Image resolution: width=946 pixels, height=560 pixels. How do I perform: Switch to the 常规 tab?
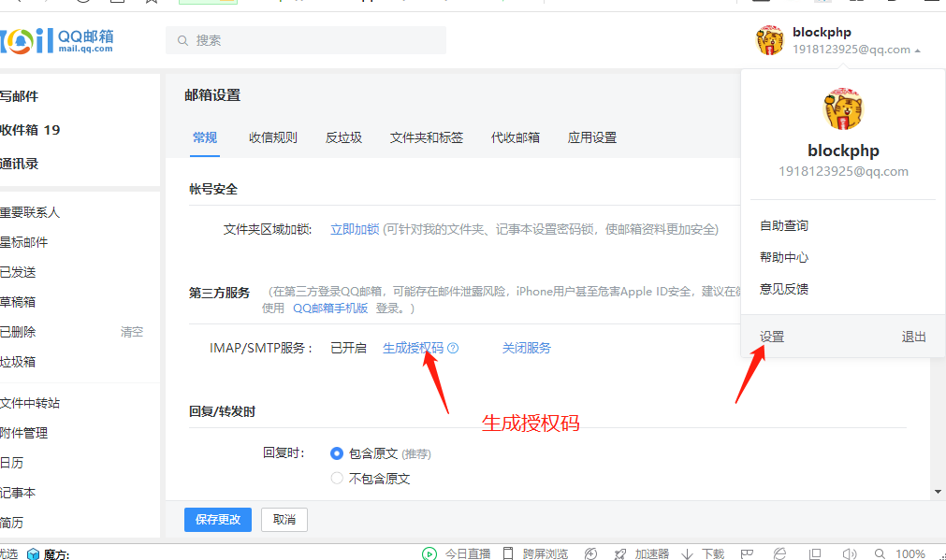point(205,137)
